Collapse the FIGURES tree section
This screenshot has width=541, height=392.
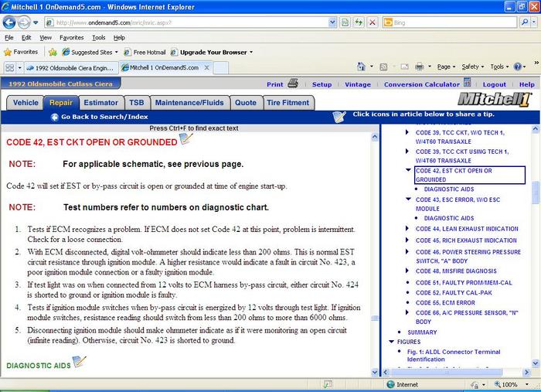tap(391, 341)
